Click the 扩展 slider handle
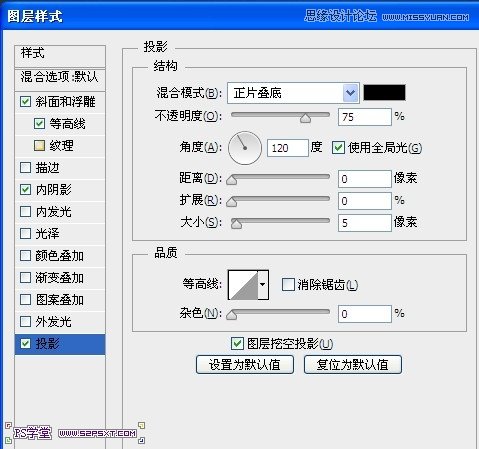479x449 pixels. [x=231, y=202]
